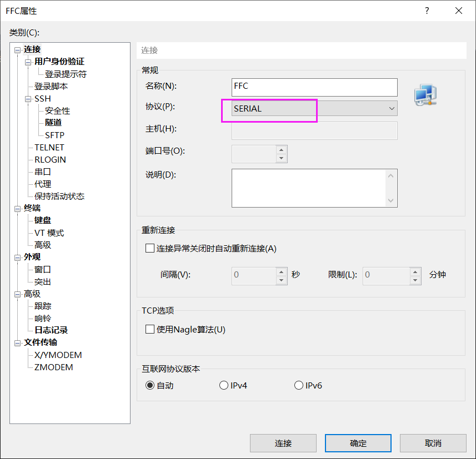The image size is (476, 459).
Task: Collapse the 高级 category tree node
Action: point(18,294)
